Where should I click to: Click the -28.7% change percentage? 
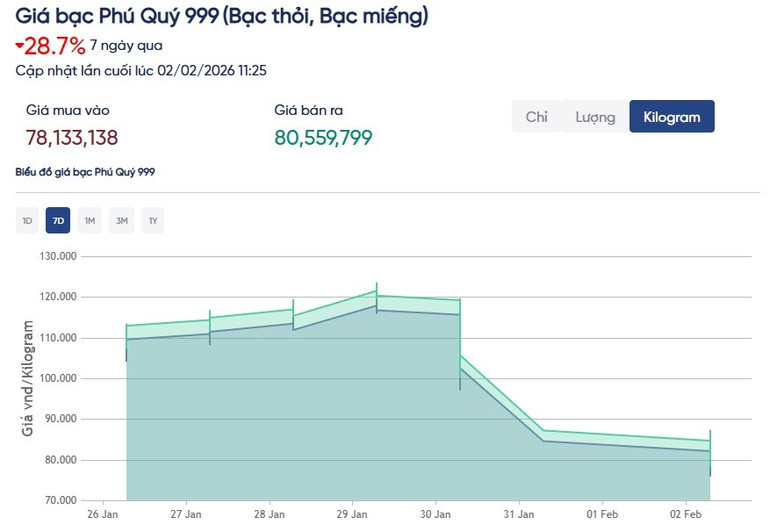point(56,45)
